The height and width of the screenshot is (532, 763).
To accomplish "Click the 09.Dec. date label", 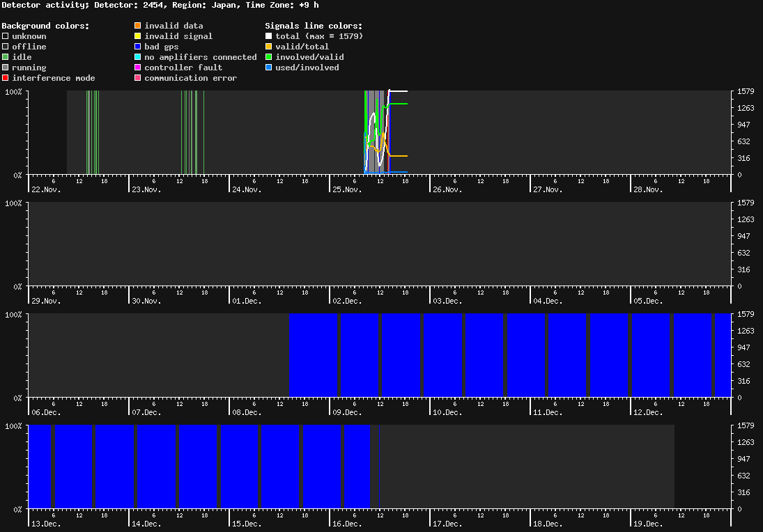I will pyautogui.click(x=346, y=412).
